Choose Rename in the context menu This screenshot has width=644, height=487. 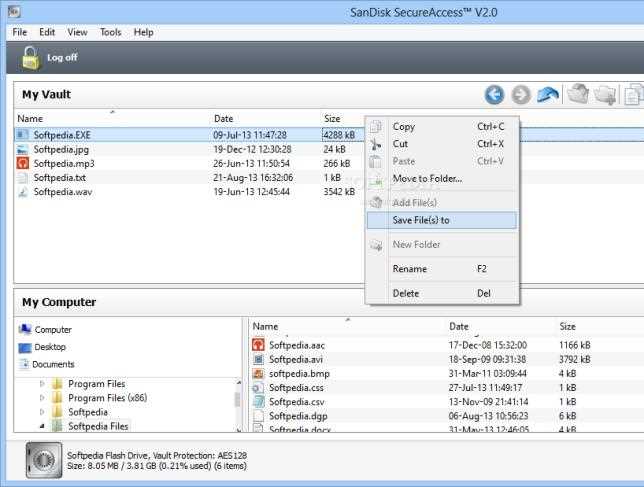pos(442,269)
